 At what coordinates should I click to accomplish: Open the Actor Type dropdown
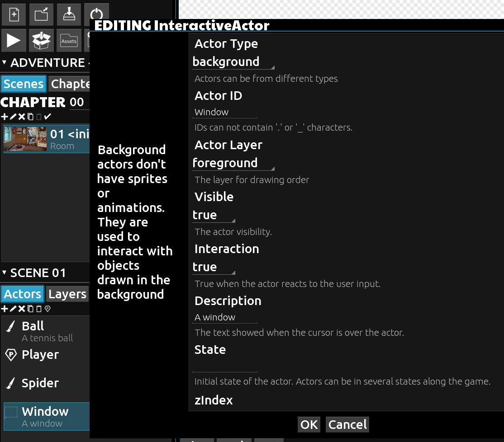[233, 62]
